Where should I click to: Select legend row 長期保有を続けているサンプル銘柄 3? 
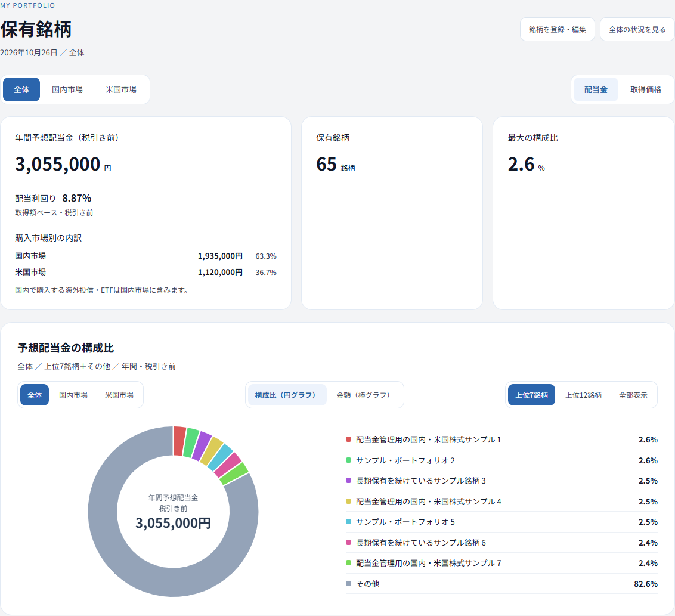point(501,481)
